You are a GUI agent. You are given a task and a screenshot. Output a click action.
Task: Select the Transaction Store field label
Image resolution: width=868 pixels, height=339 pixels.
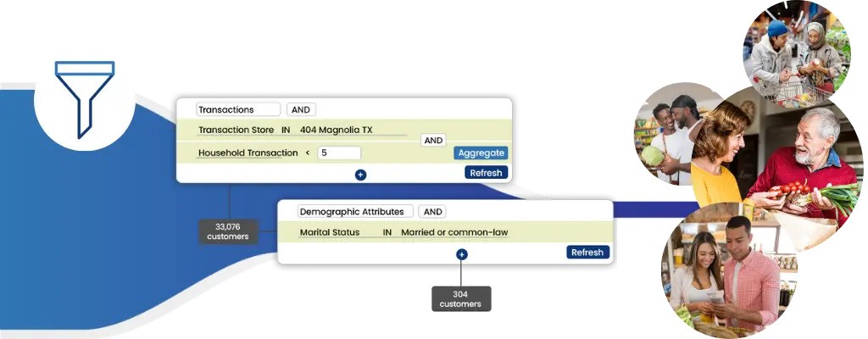tap(236, 130)
